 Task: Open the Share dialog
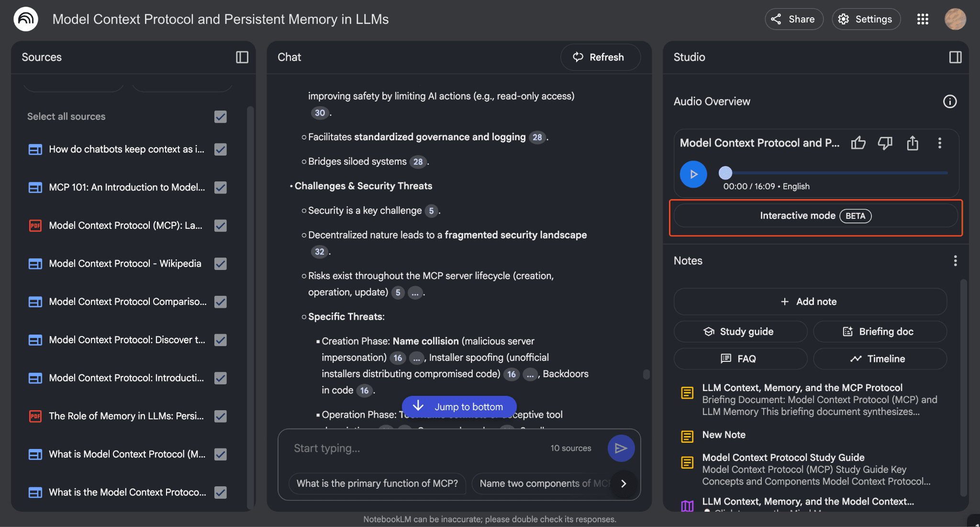[x=793, y=19]
